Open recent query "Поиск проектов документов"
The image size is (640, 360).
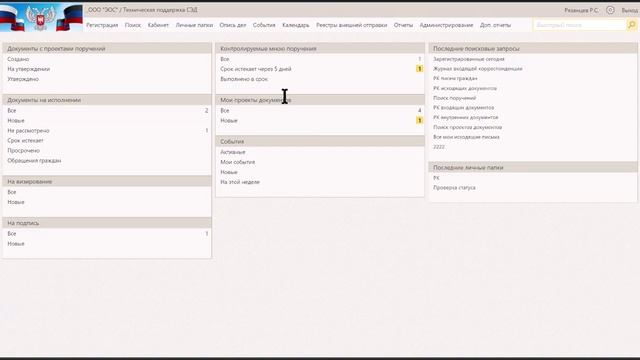(x=467, y=127)
